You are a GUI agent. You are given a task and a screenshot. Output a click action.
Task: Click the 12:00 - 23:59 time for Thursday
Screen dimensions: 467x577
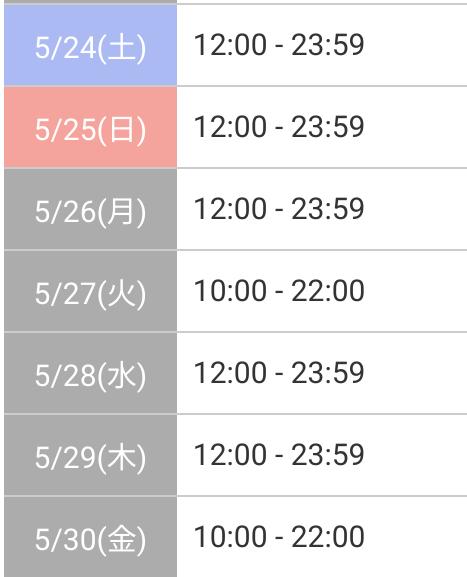[279, 455]
